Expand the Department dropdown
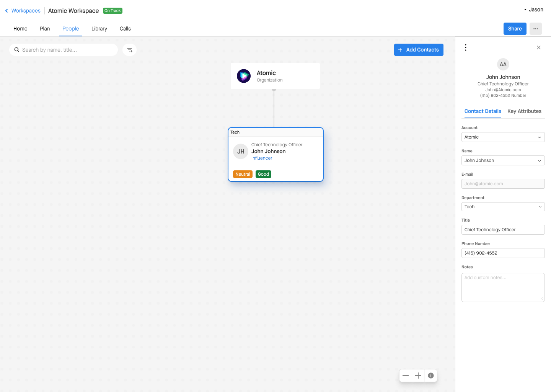The height and width of the screenshot is (392, 551). 503,207
